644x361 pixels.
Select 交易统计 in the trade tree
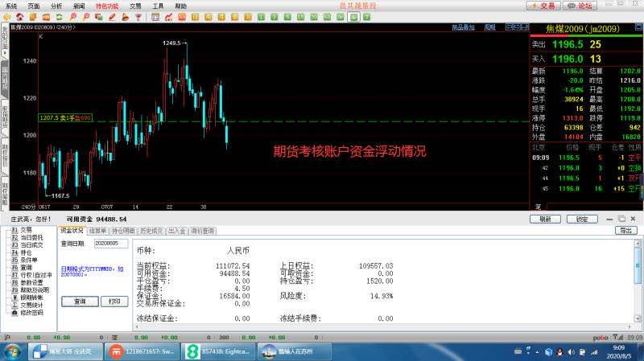(x=27, y=305)
